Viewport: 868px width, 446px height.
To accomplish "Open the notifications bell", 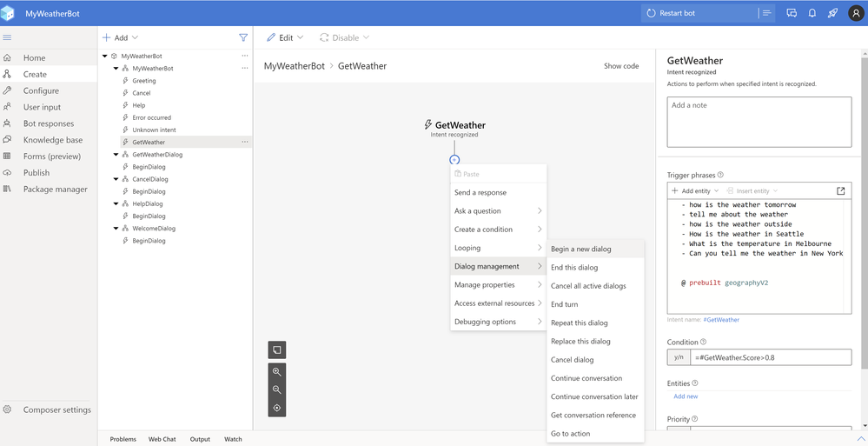I will point(812,13).
